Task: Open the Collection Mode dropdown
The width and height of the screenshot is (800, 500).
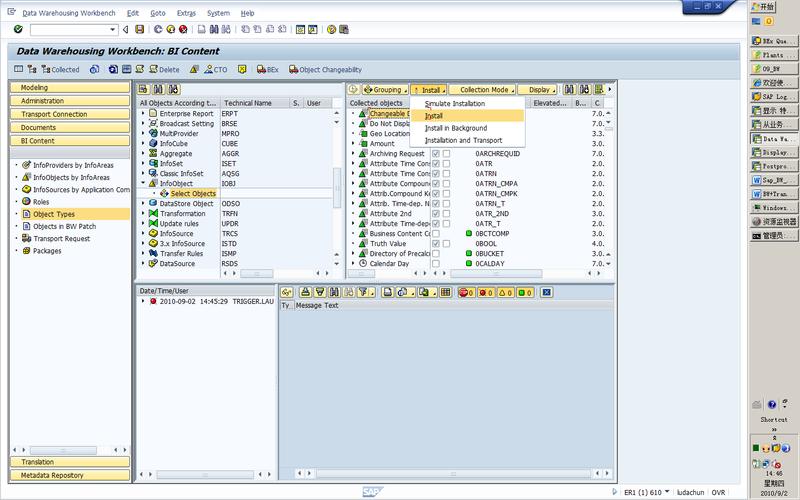Action: click(482, 89)
